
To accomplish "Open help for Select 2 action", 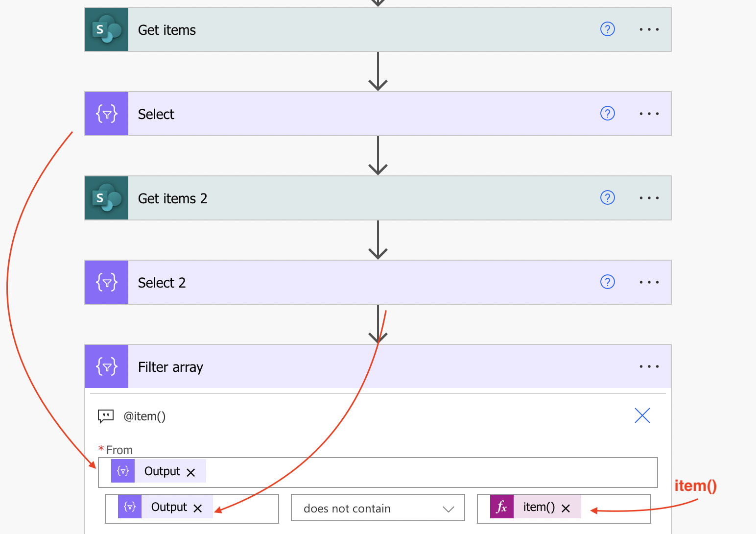I will pyautogui.click(x=607, y=282).
